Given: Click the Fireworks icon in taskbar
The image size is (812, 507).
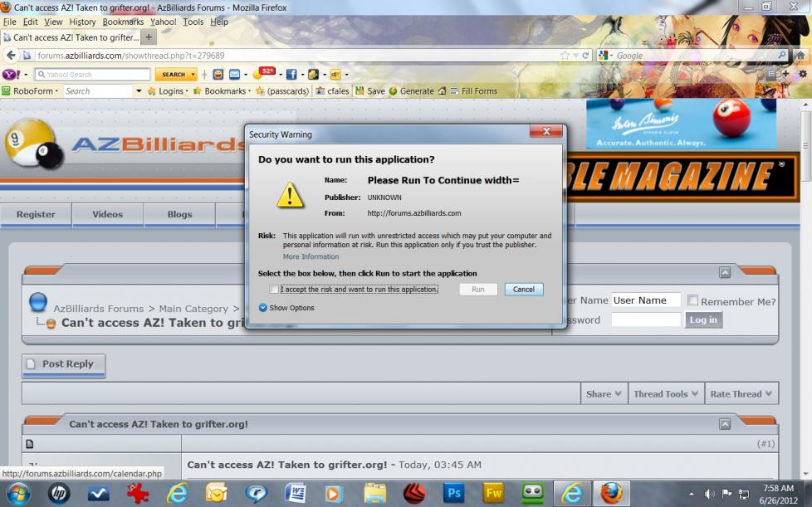Looking at the screenshot, I should [493, 493].
